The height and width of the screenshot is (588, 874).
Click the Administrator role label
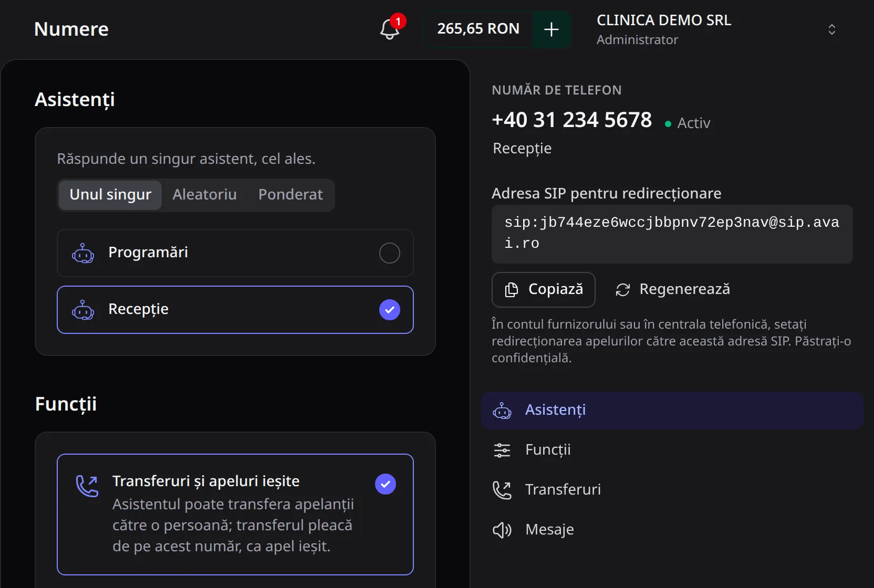(637, 40)
